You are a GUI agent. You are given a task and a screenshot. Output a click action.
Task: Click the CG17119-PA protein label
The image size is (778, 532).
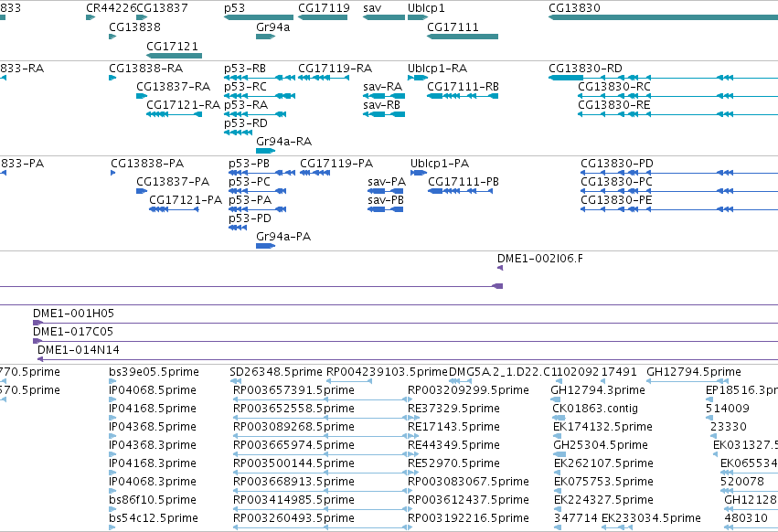click(336, 164)
